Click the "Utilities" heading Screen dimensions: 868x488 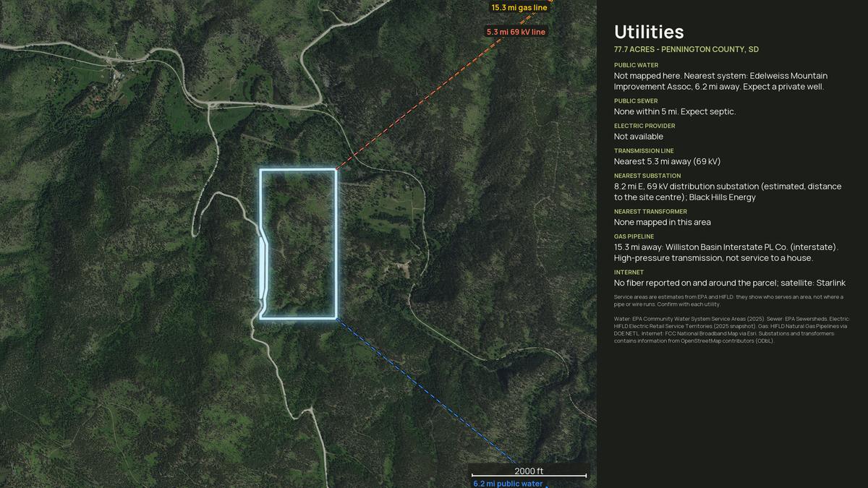point(649,32)
